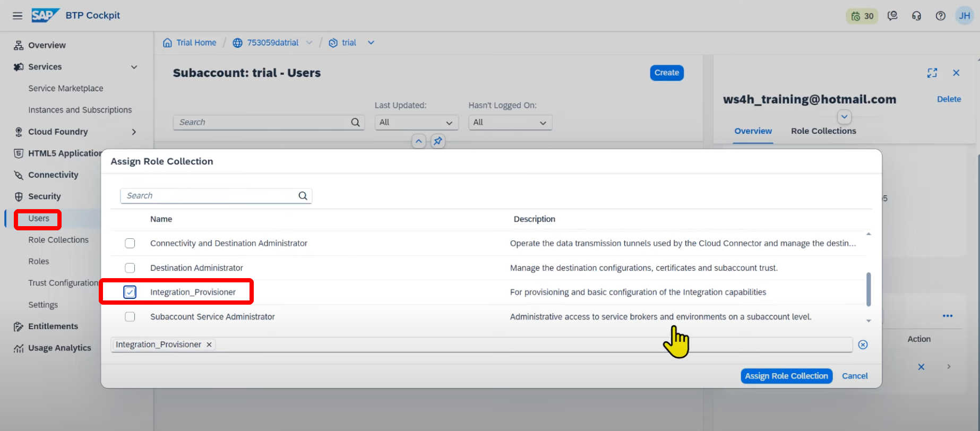Click the dialog list scrollbar thumb
Image resolution: width=980 pixels, height=431 pixels.
869,289
